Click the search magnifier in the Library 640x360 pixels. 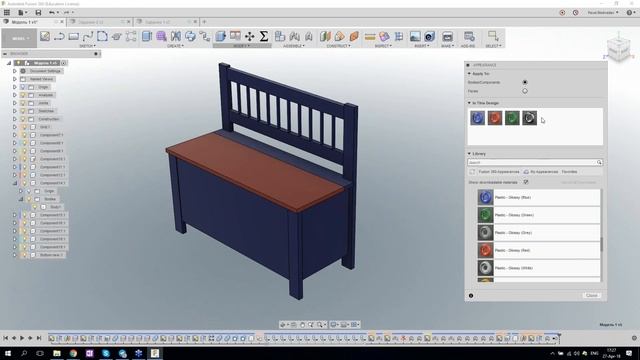pyautogui.click(x=599, y=162)
